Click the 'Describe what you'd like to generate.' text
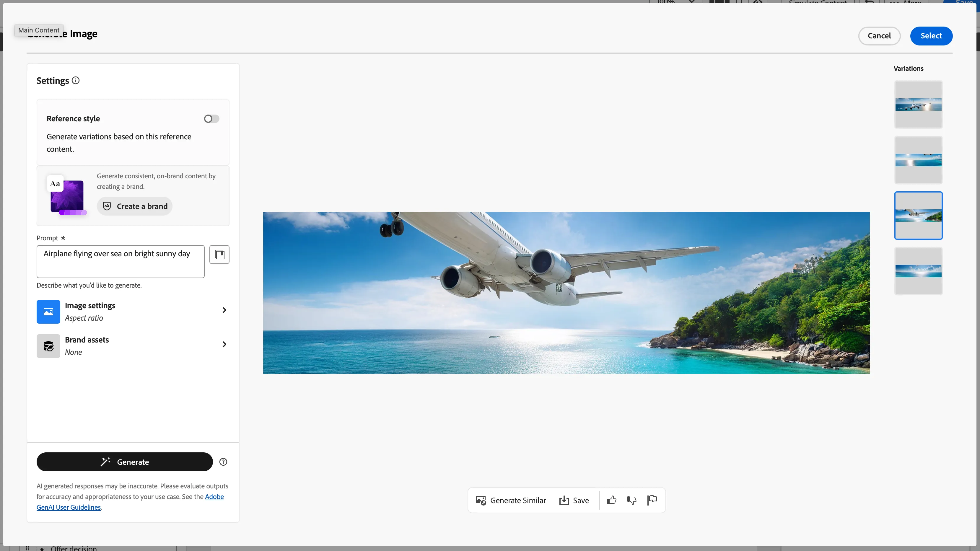The width and height of the screenshot is (980, 551). click(89, 285)
